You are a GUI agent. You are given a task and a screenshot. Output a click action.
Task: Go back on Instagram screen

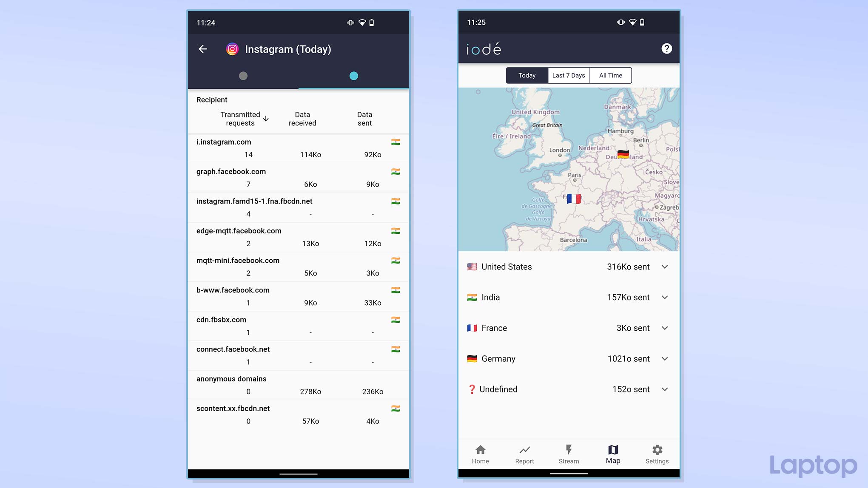pyautogui.click(x=203, y=49)
